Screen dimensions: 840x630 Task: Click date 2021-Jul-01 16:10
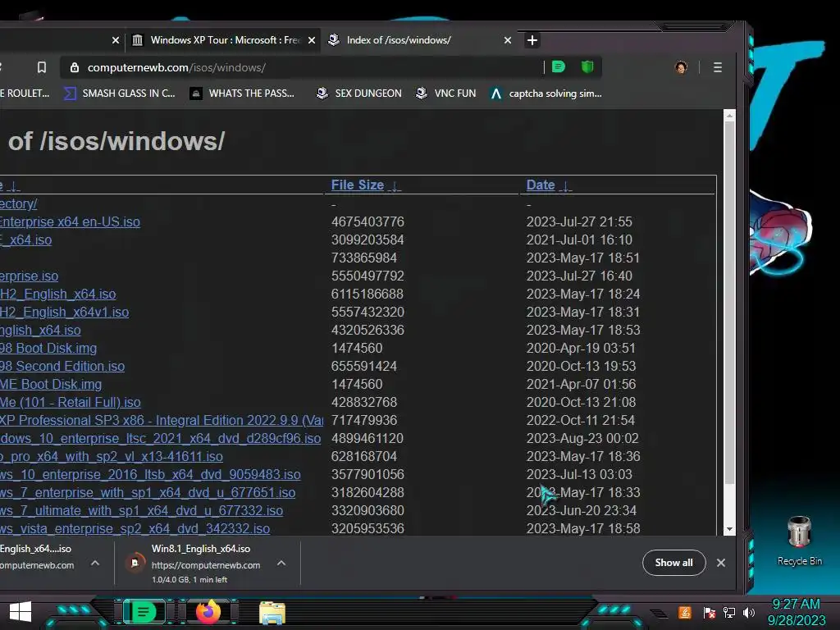[x=579, y=240]
